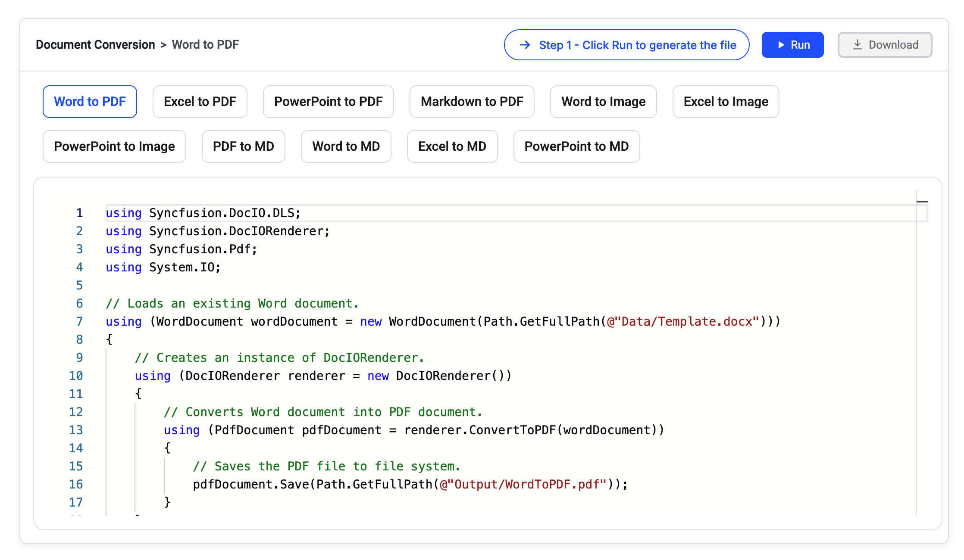Click the Word to PDF breadcrumb text
The height and width of the screenshot is (560, 964).
point(205,45)
